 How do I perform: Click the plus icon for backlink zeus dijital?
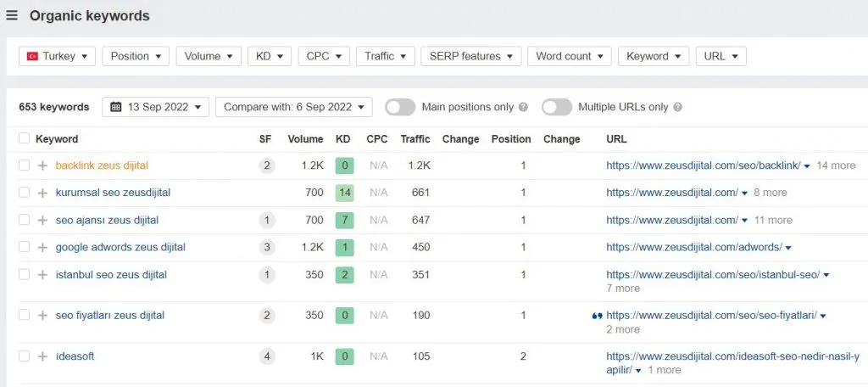tap(42, 165)
